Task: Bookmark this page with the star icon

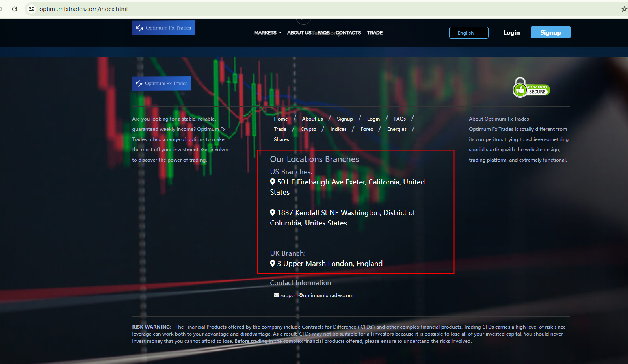Action: click(624, 9)
